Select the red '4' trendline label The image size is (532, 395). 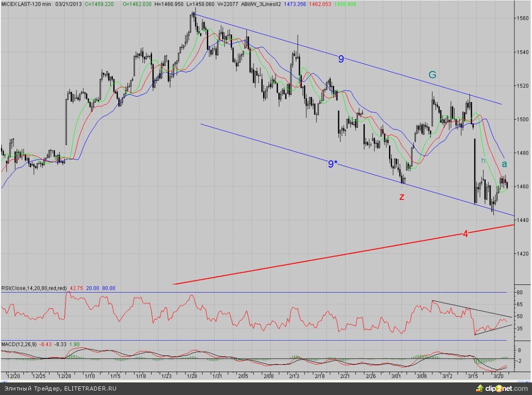[465, 234]
